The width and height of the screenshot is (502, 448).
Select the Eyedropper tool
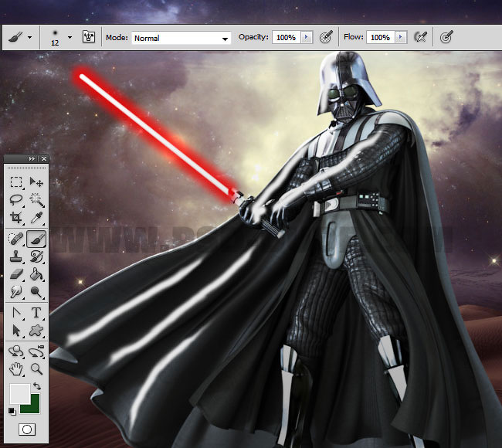click(x=36, y=218)
